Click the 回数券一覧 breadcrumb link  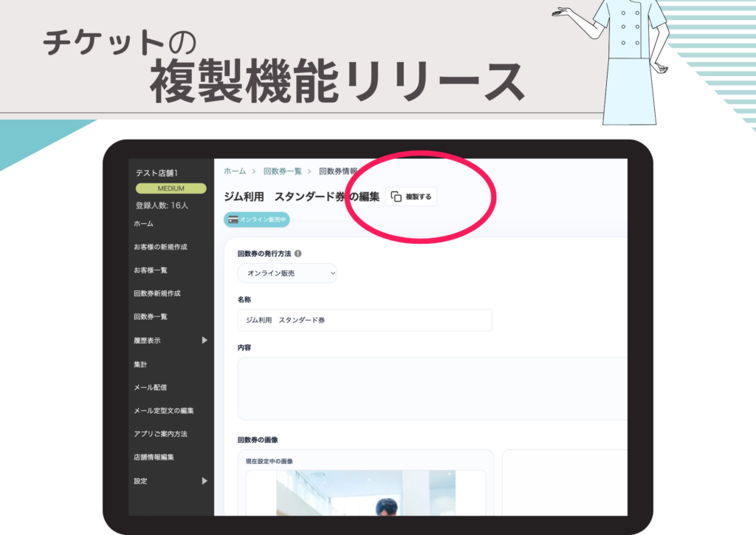click(283, 171)
